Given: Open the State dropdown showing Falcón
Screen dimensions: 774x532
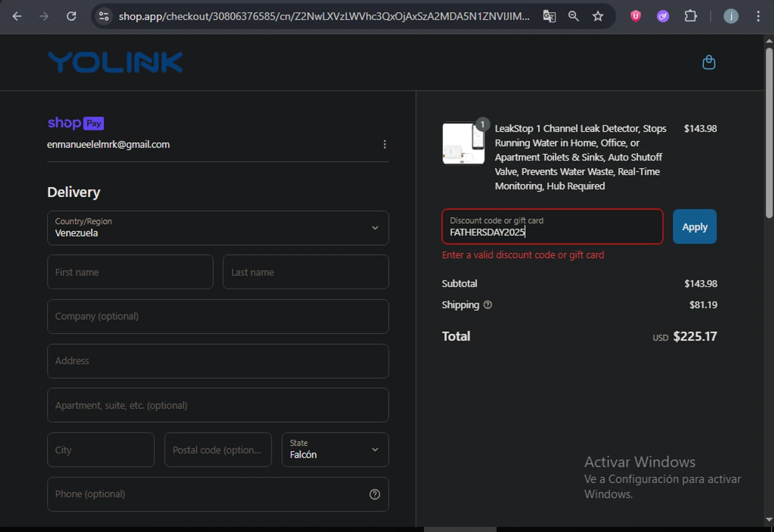Looking at the screenshot, I should click(x=335, y=449).
